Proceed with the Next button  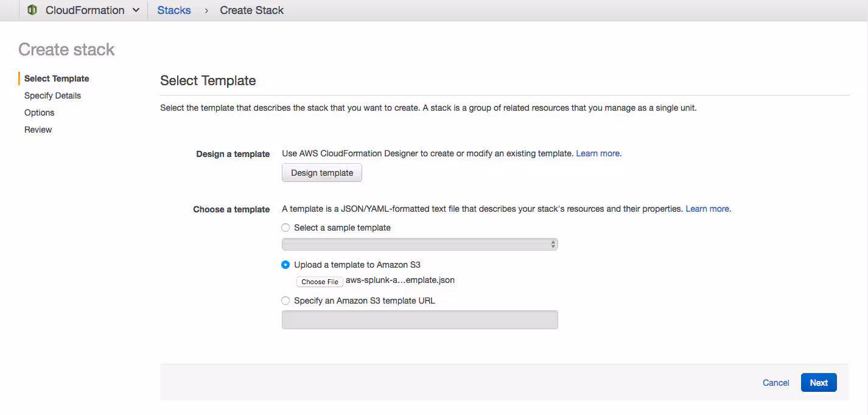[818, 383]
